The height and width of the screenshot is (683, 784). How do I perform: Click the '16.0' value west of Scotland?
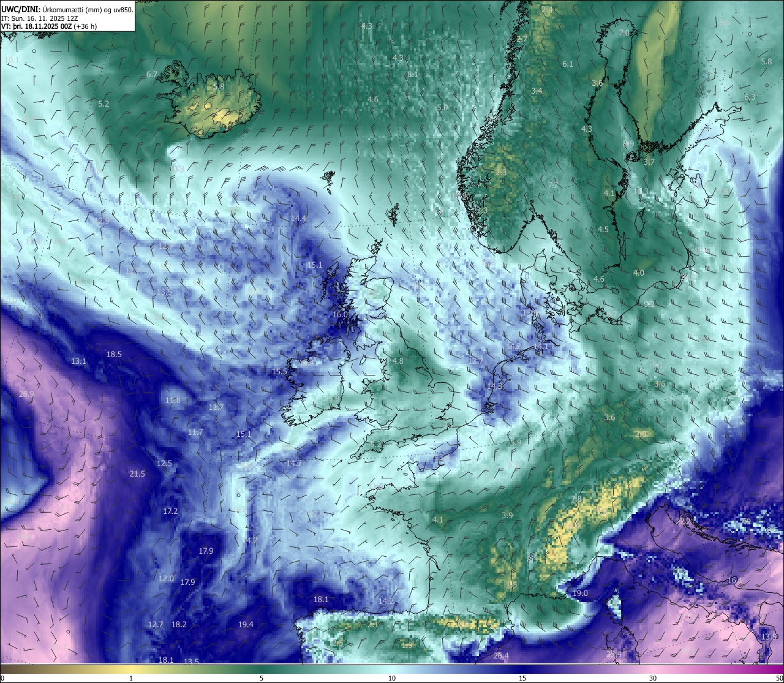pos(340,314)
